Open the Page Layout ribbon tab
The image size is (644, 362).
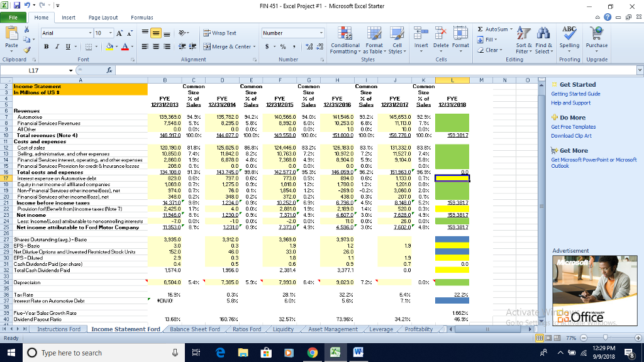coord(103,17)
